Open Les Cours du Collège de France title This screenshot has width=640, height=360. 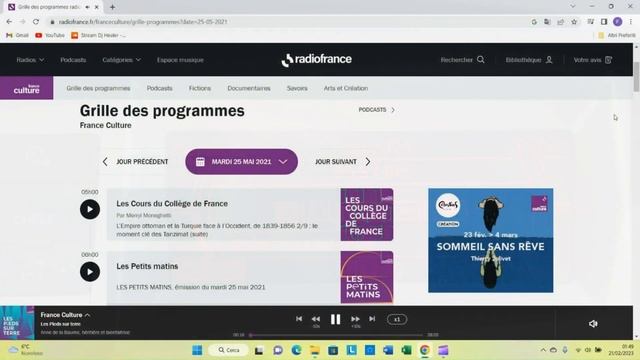point(172,203)
